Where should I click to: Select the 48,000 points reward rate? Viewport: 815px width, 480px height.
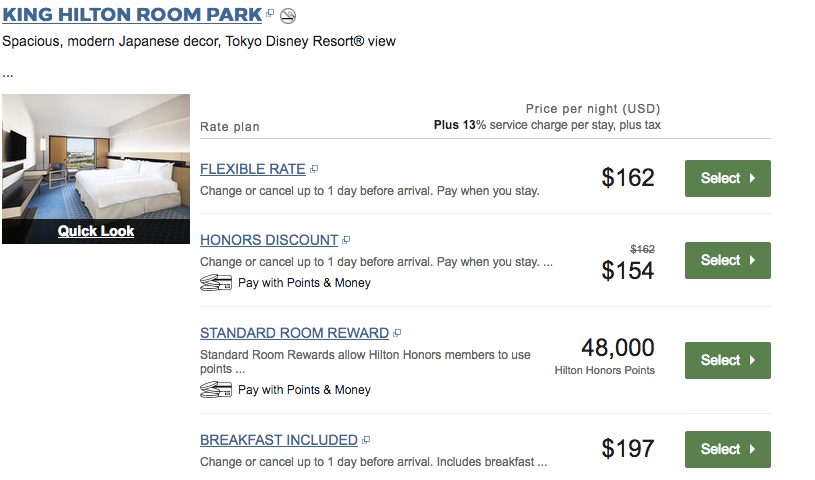[727, 360]
